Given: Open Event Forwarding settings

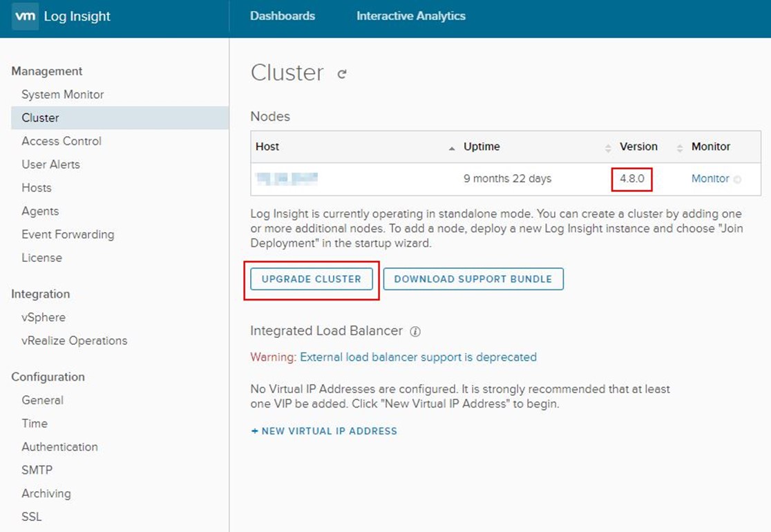Looking at the screenshot, I should pos(68,234).
